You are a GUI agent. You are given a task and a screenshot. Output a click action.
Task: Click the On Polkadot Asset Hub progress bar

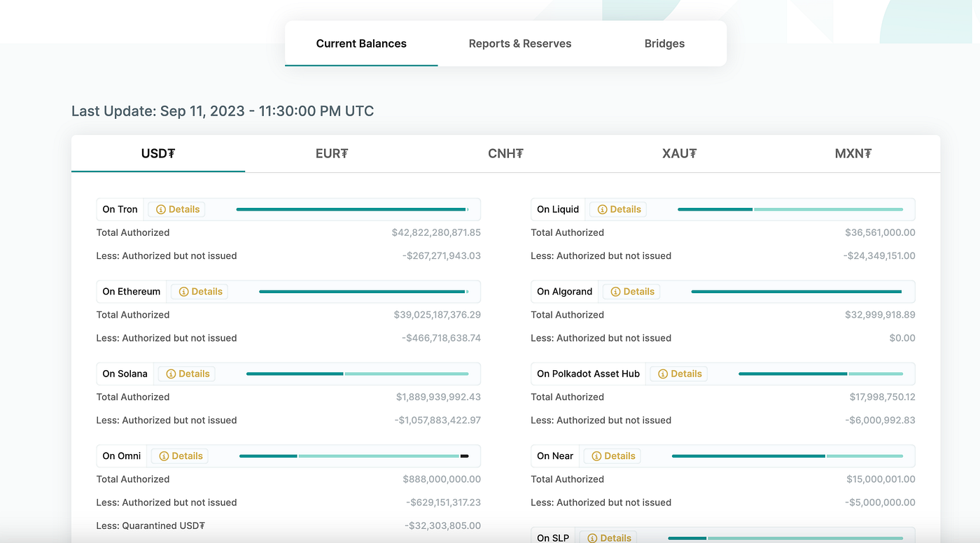coord(821,374)
